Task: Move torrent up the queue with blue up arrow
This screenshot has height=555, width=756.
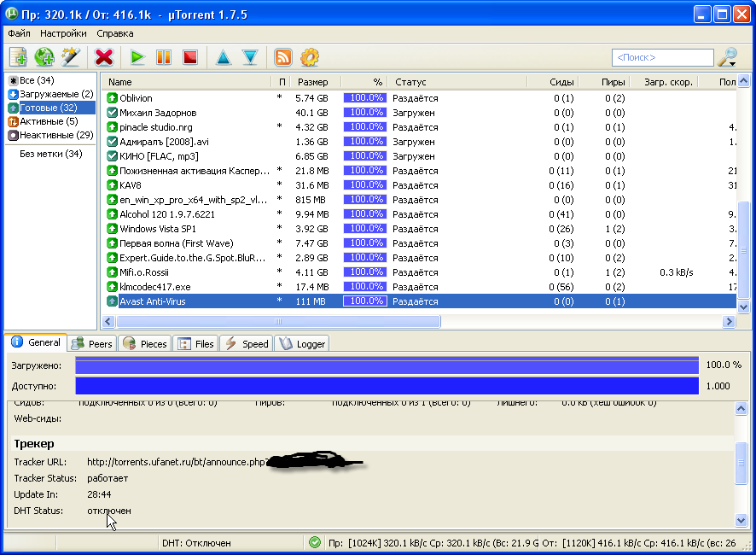Action: [x=224, y=57]
